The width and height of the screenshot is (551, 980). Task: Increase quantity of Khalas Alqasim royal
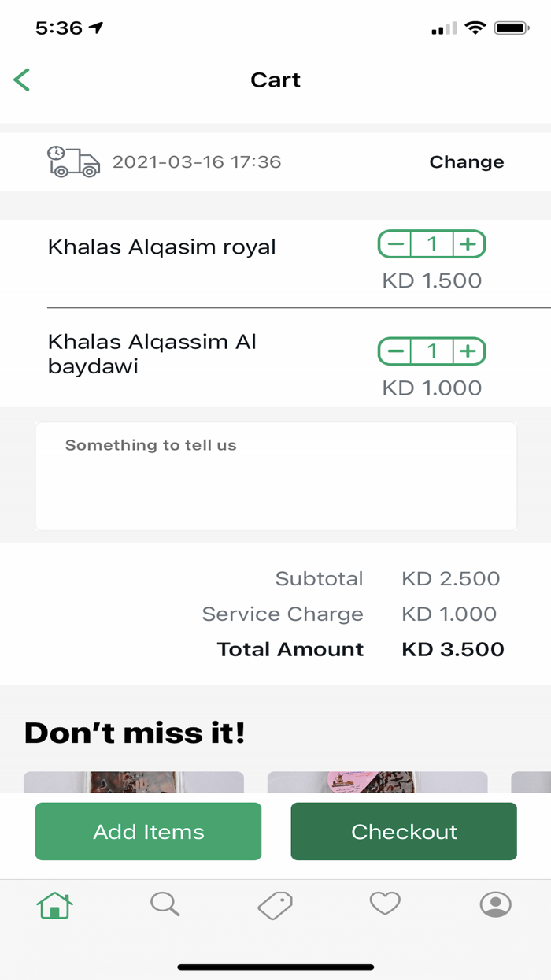468,244
